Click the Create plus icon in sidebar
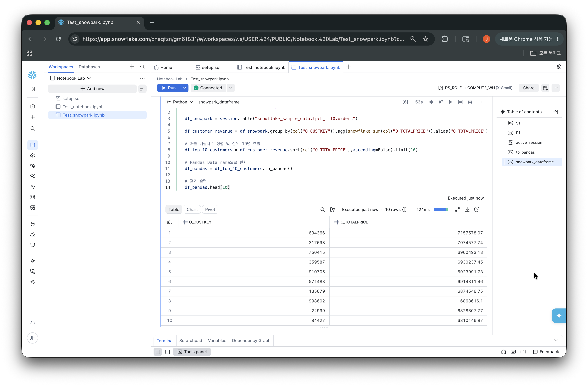This screenshot has width=588, height=386. tap(33, 117)
